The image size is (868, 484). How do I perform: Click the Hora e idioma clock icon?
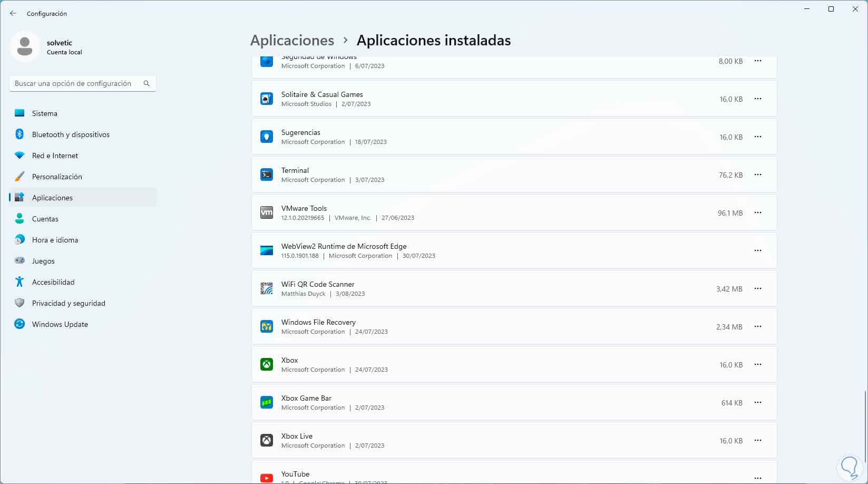[19, 240]
